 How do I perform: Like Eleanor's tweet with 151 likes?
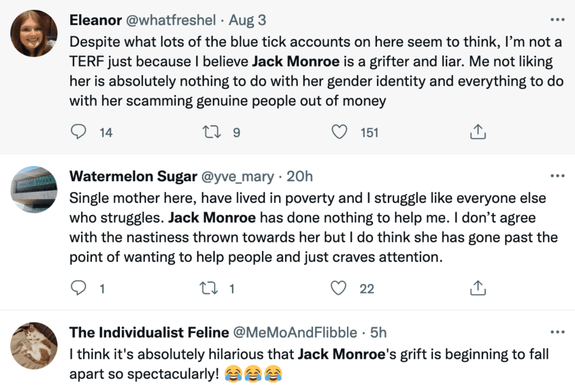pyautogui.click(x=341, y=132)
